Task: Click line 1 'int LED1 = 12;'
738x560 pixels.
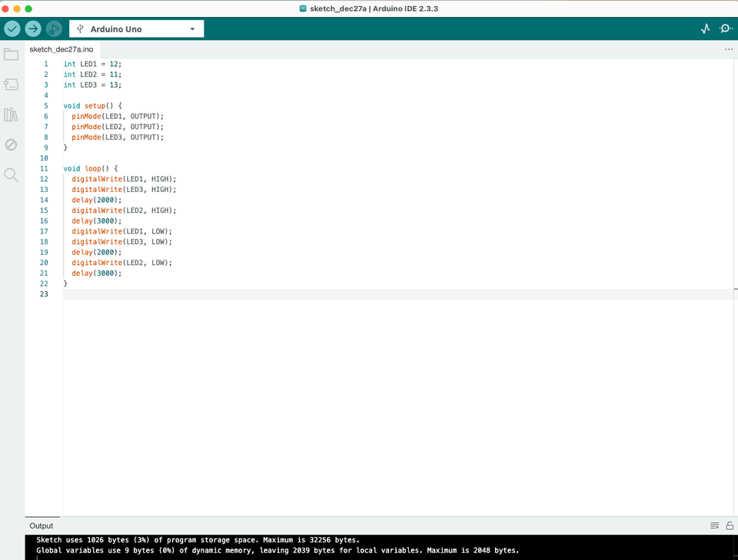Action: [92, 64]
